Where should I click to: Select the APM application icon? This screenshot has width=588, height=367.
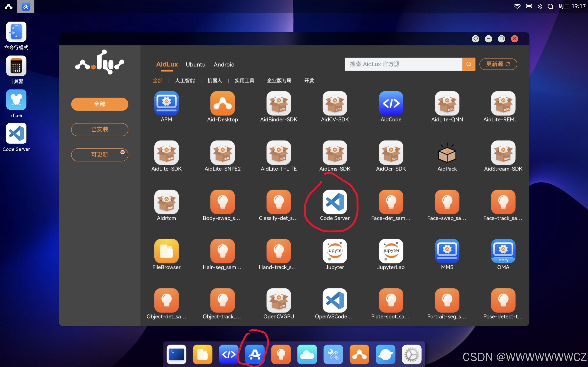click(167, 103)
